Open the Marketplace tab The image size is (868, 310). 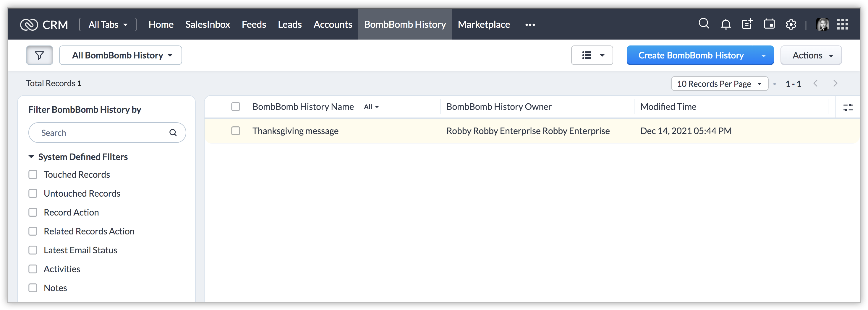pyautogui.click(x=484, y=25)
